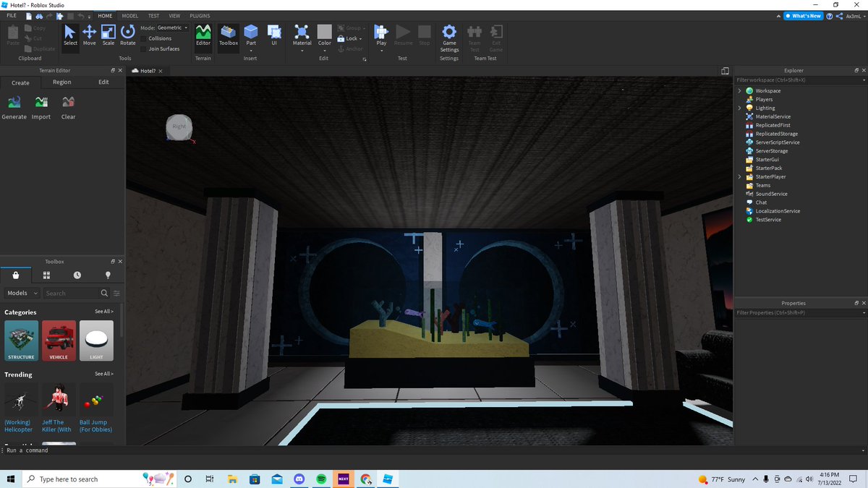
Task: Expand the Workspace node in Explorer
Action: (x=739, y=91)
